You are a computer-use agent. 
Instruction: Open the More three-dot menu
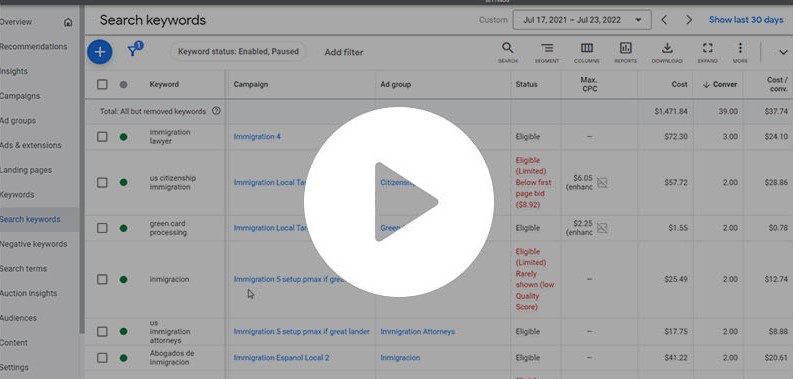point(740,53)
